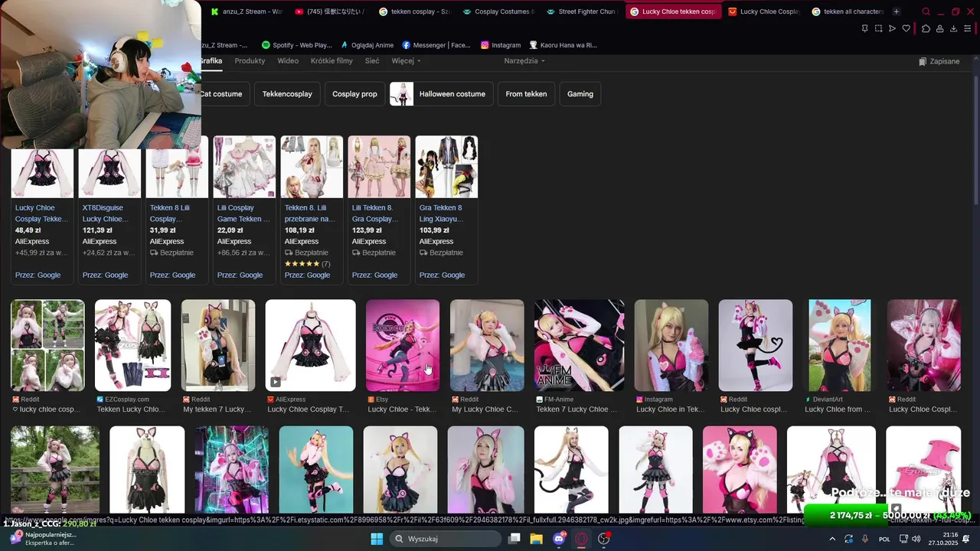Open the EZCosplay.com Tekken Lucky Chloe result
This screenshot has width=980, height=551.
pos(132,357)
